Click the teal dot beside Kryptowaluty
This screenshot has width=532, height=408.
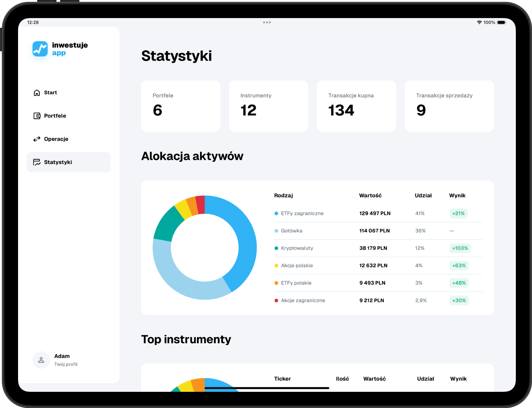(x=276, y=248)
